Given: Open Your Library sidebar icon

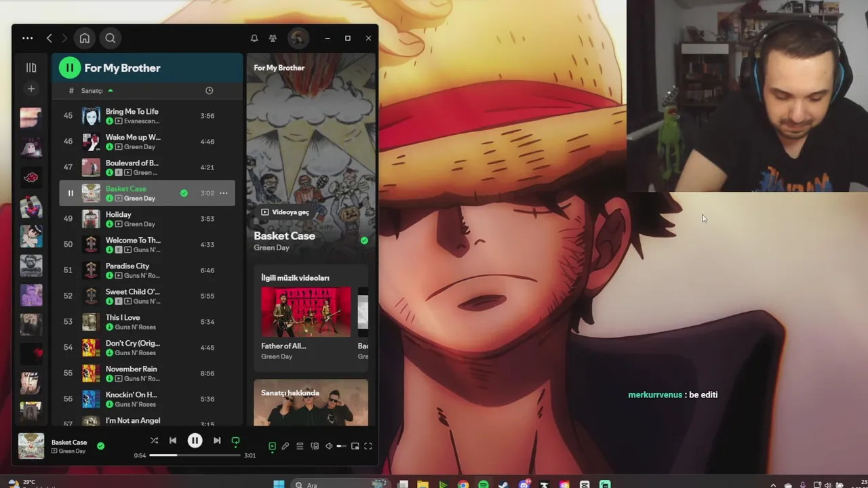Looking at the screenshot, I should pyautogui.click(x=31, y=68).
